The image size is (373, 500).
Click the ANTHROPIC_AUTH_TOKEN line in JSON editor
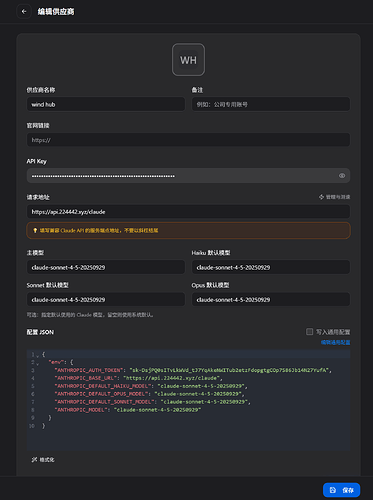tap(193, 370)
